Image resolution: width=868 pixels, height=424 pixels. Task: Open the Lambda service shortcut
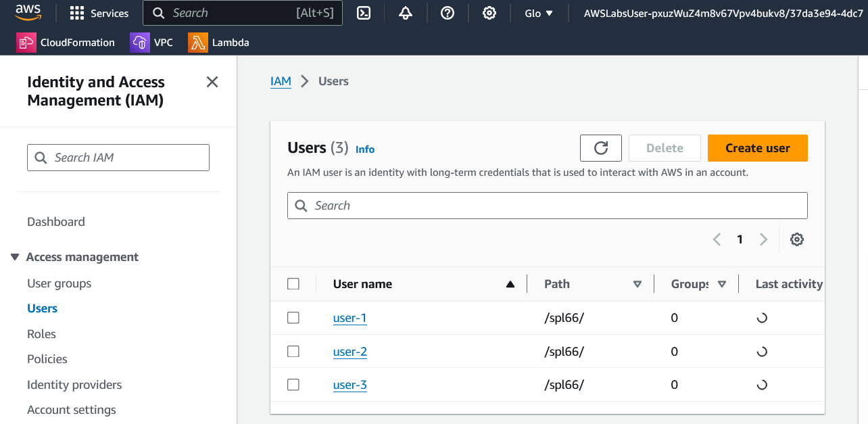point(218,42)
